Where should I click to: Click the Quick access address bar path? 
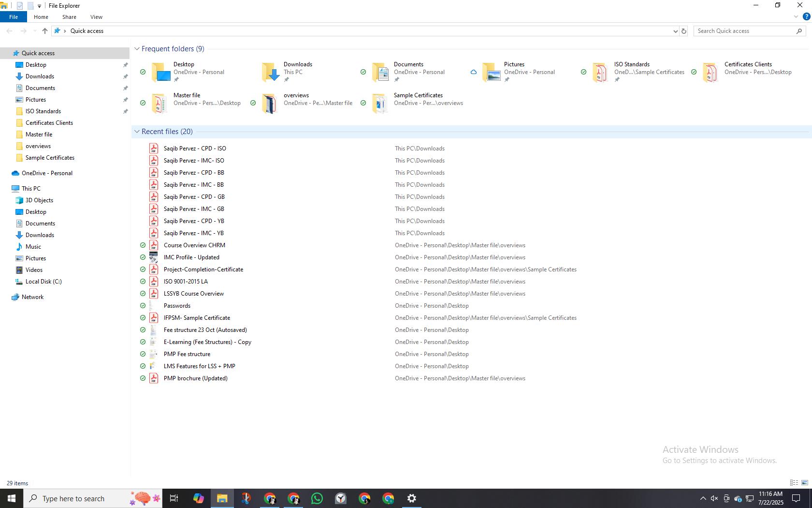[87, 31]
